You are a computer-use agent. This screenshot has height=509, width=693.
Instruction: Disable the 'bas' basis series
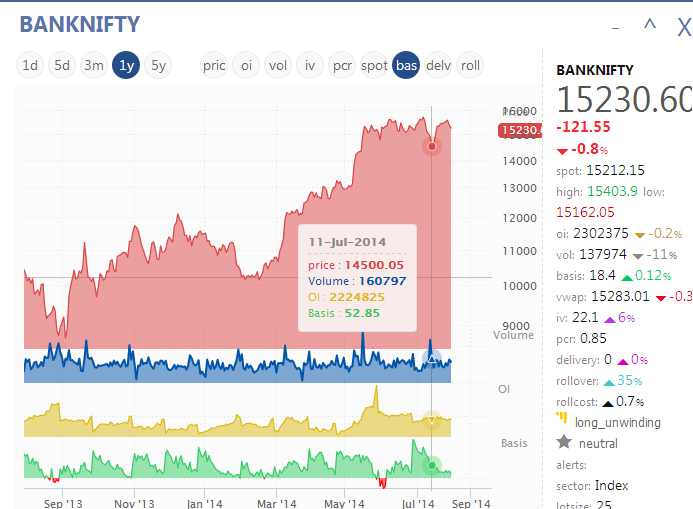406,66
